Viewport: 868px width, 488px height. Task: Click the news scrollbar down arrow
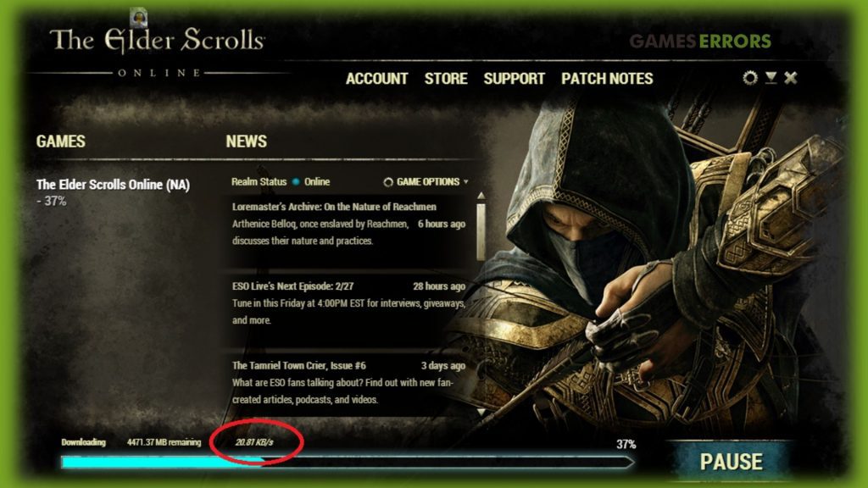481,412
